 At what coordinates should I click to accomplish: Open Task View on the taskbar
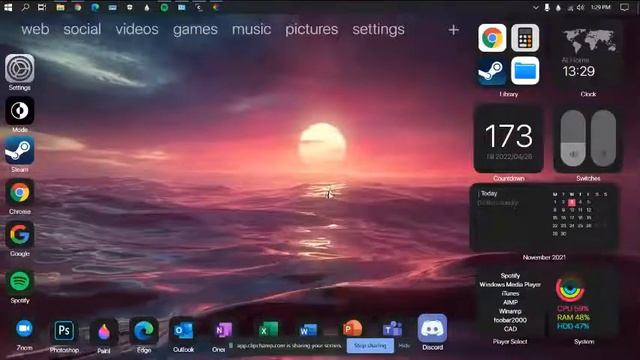pos(42,7)
